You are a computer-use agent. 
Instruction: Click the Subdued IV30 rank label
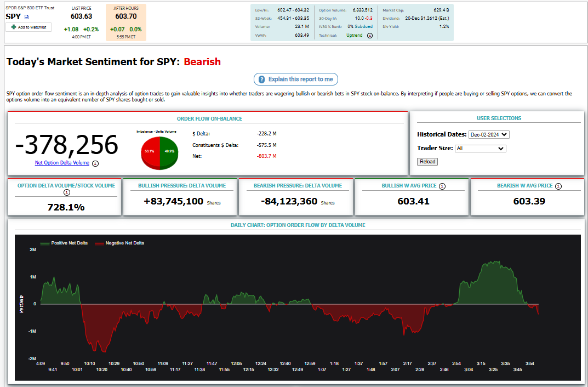click(364, 27)
